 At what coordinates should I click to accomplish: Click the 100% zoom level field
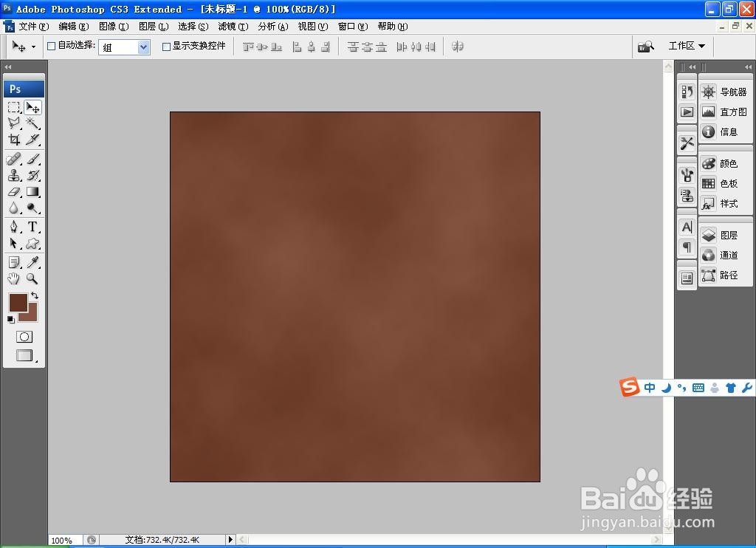[x=66, y=540]
